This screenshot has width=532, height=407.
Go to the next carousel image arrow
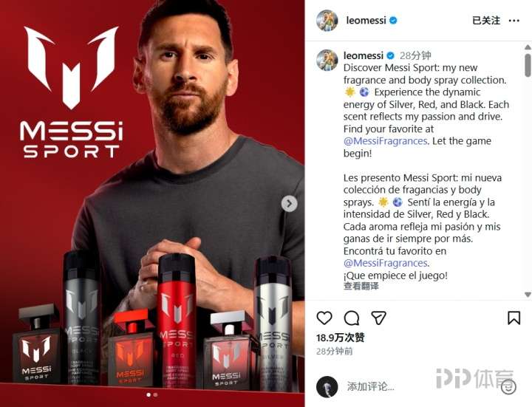(289, 204)
